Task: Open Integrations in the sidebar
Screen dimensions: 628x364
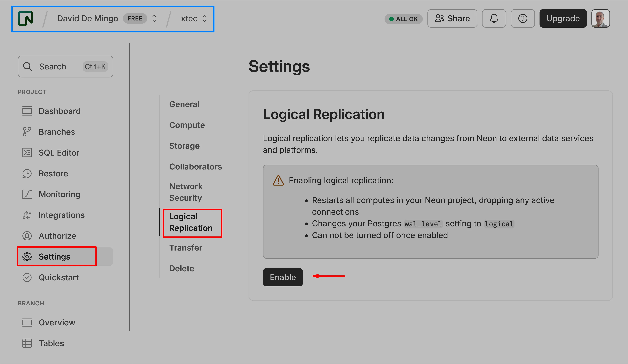Action: pyautogui.click(x=62, y=215)
